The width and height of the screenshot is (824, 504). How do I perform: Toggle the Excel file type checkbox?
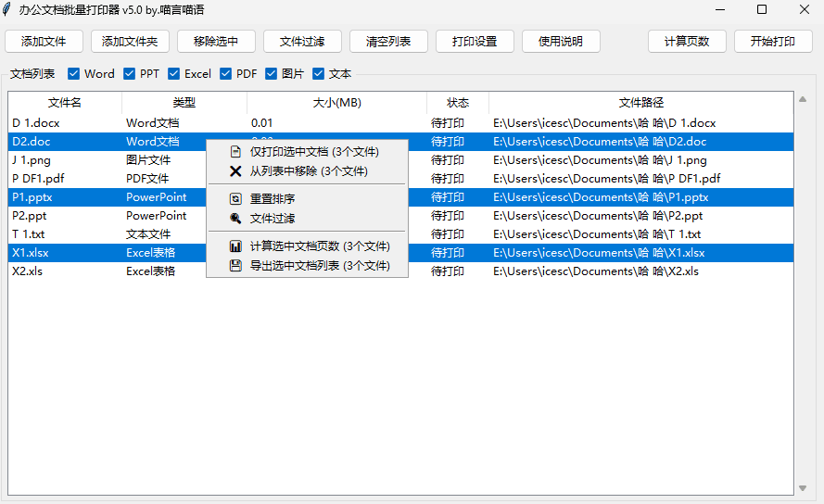click(x=174, y=74)
